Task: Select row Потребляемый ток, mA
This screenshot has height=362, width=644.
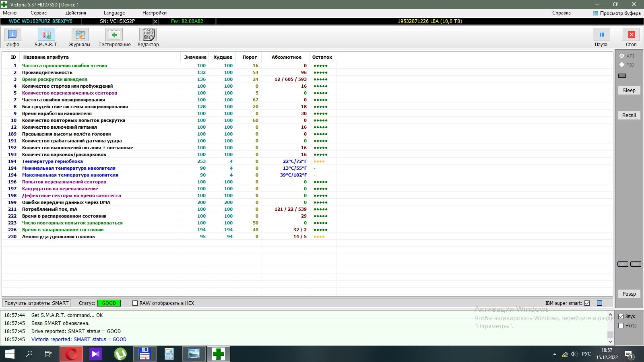Action: (169, 209)
